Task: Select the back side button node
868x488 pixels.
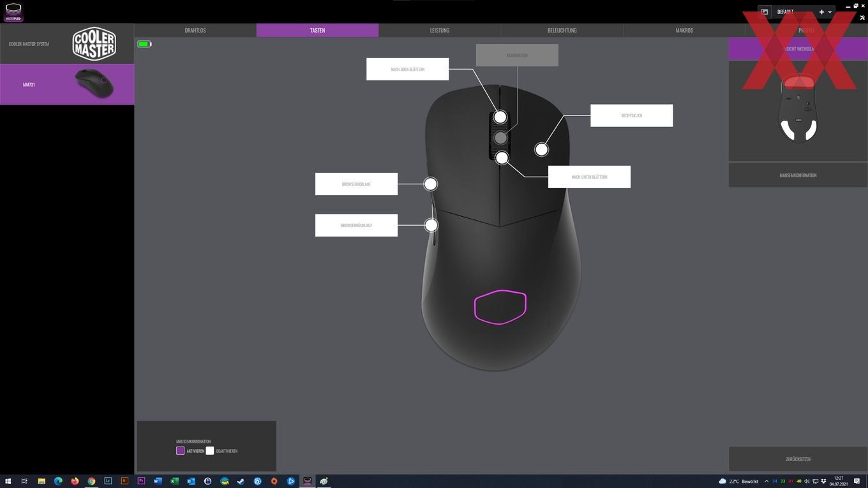Action: (431, 225)
